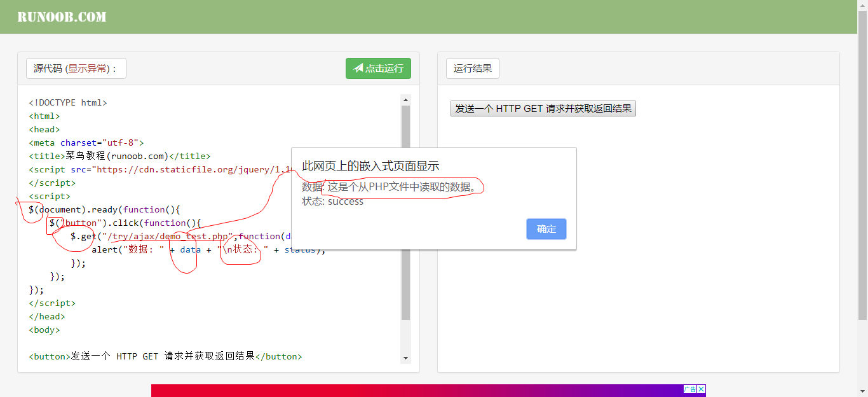Click the meta charset="utf-8" code line

[x=86, y=143]
